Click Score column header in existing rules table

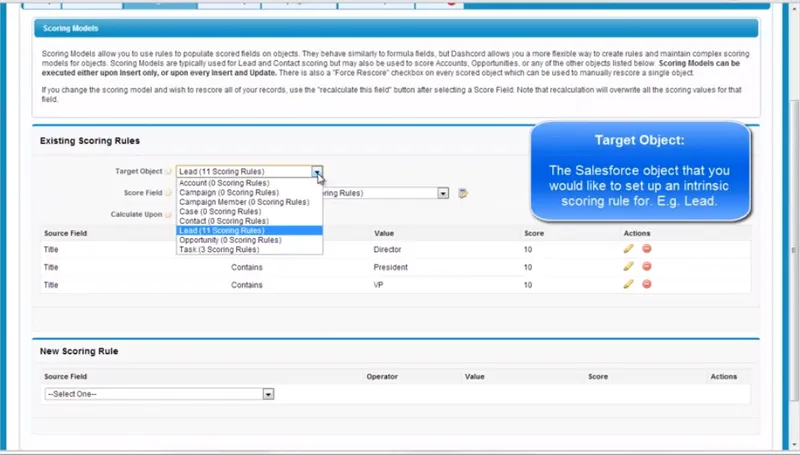click(x=534, y=233)
